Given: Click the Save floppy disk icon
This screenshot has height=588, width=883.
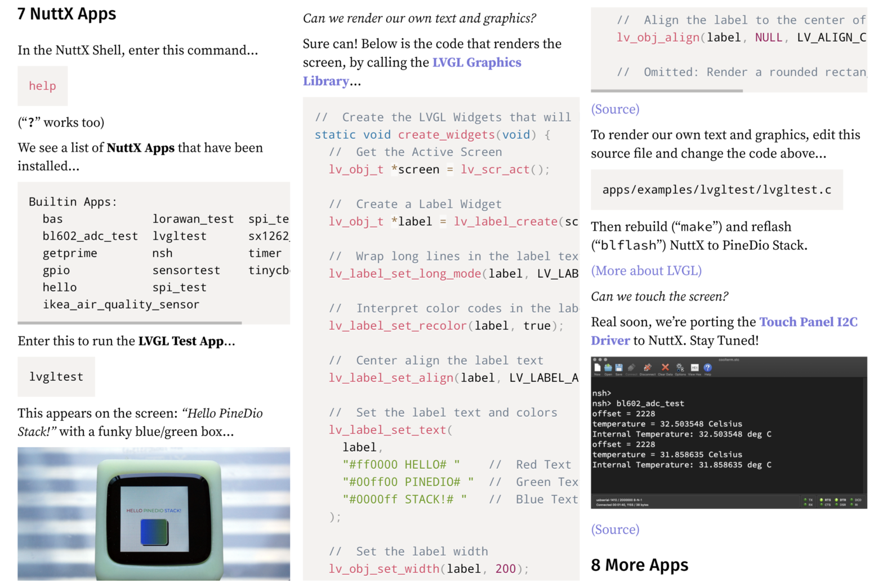Looking at the screenshot, I should (x=619, y=367).
